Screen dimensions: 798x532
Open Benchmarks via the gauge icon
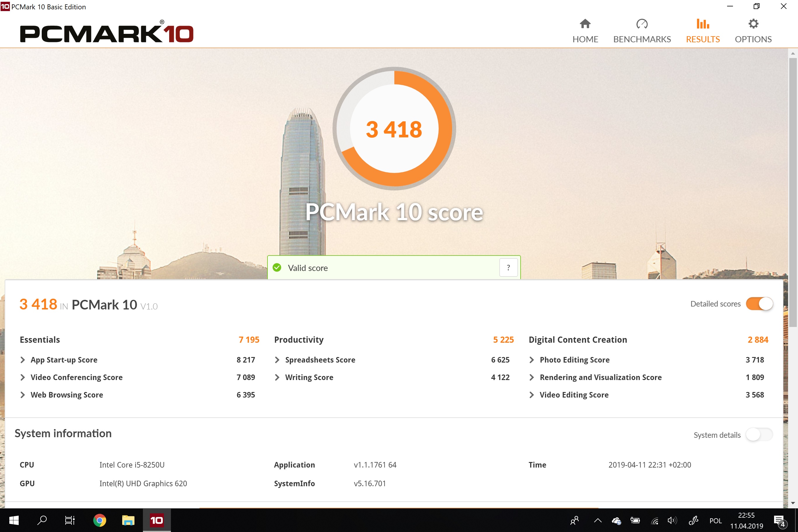[x=642, y=24]
